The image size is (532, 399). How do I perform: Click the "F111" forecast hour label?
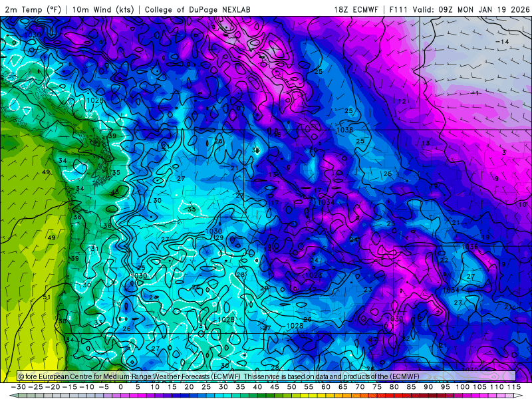[x=398, y=9]
